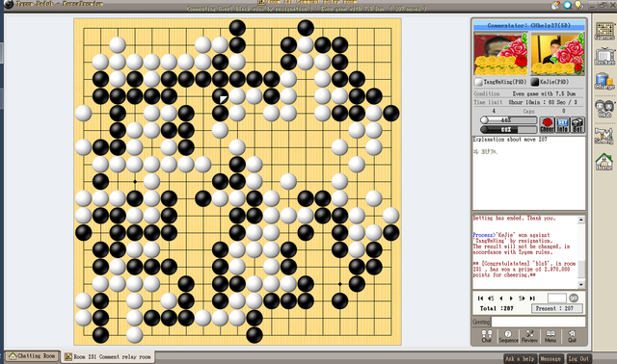Open the Games icon in the sidebar
The image size is (617, 364).
[604, 31]
